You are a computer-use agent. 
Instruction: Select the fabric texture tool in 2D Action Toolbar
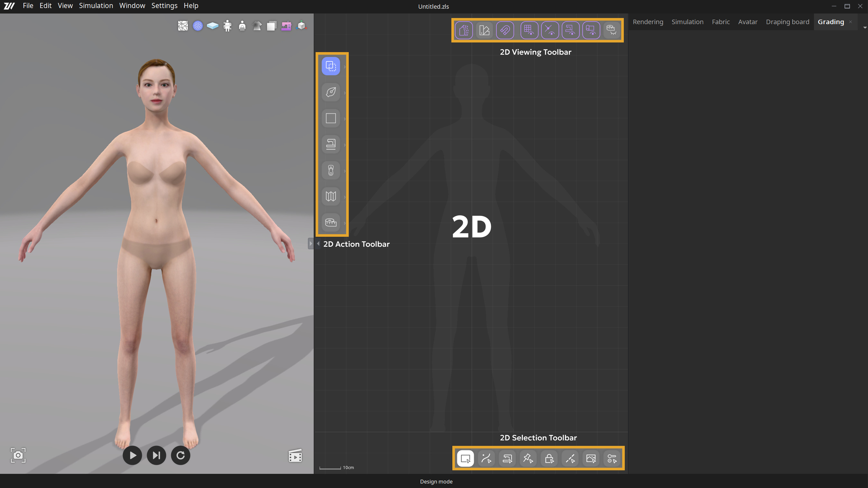pyautogui.click(x=330, y=196)
